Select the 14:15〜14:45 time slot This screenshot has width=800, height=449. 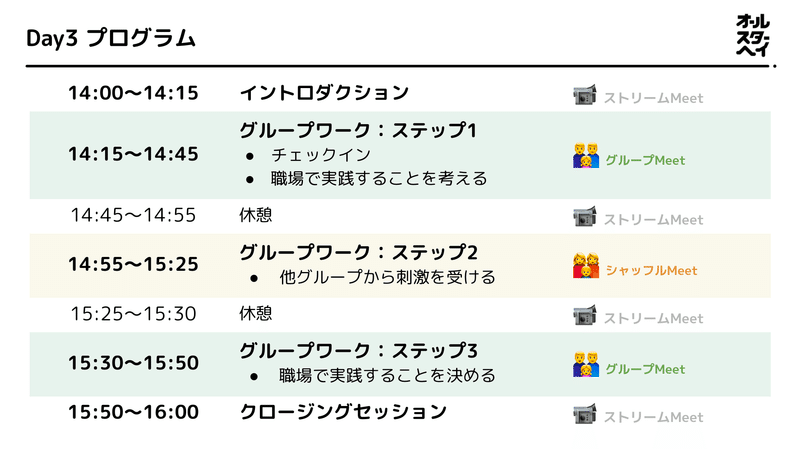(133, 154)
